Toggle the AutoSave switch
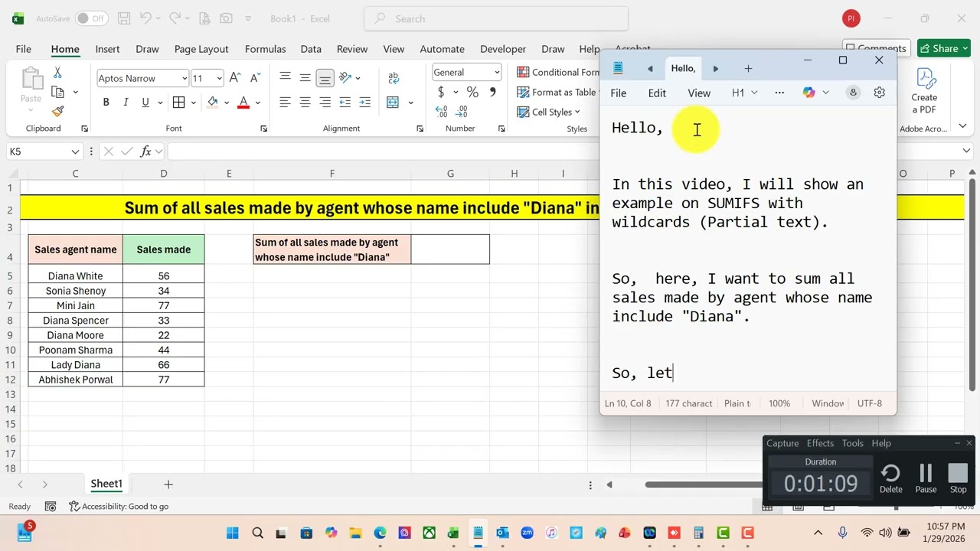This screenshot has width=980, height=551. (92, 18)
